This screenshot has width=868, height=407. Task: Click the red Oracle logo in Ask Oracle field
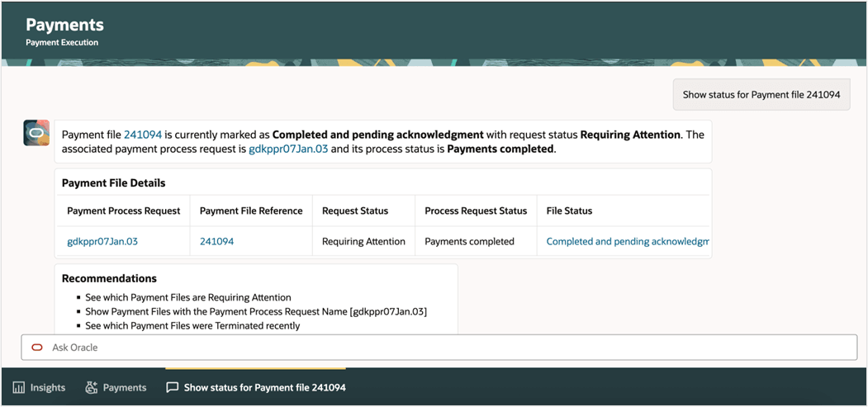(37, 348)
